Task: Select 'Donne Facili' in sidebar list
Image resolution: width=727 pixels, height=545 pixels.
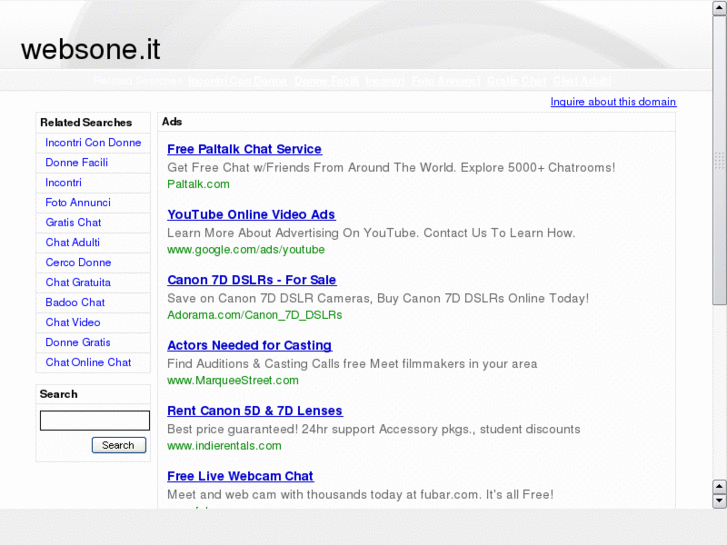Action: [x=77, y=162]
